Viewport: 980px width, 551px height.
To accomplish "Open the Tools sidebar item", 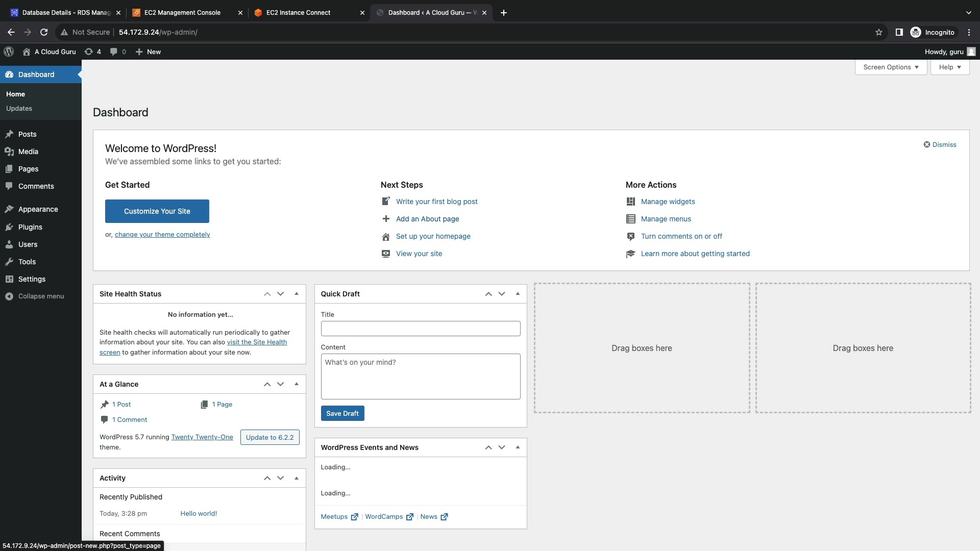I will tap(27, 262).
